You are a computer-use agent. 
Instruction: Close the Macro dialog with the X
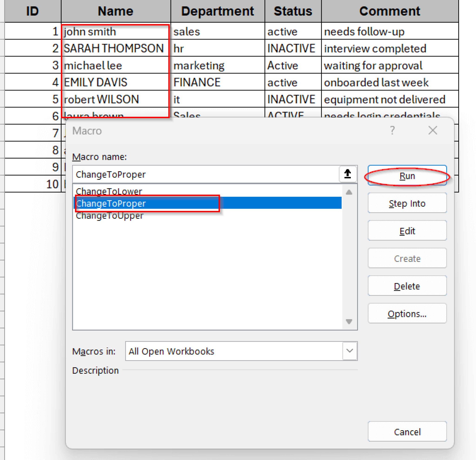[433, 131]
